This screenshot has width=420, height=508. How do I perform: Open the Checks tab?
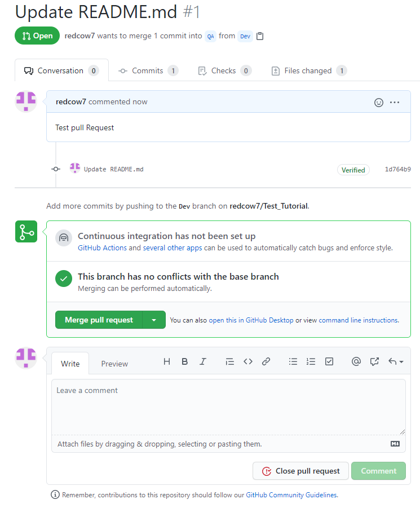pyautogui.click(x=225, y=70)
